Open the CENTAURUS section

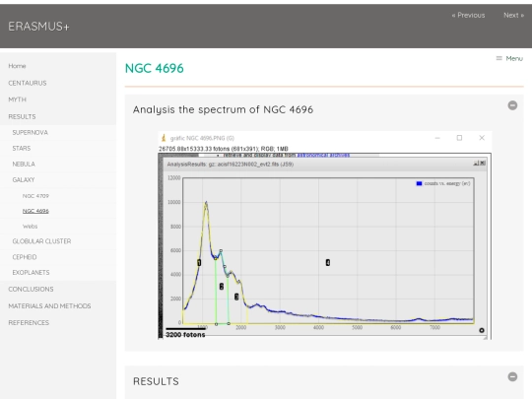(x=28, y=83)
